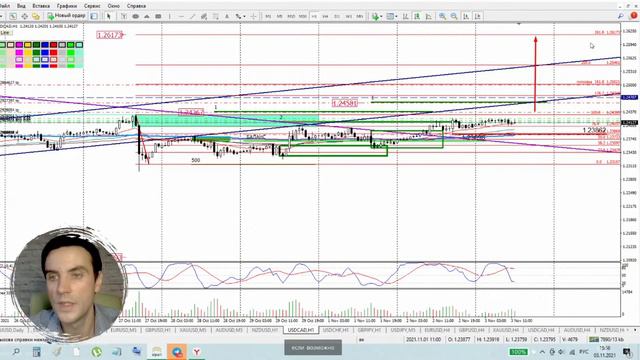Select the vertical line tool
640x360 pixels.
[x=169, y=16]
